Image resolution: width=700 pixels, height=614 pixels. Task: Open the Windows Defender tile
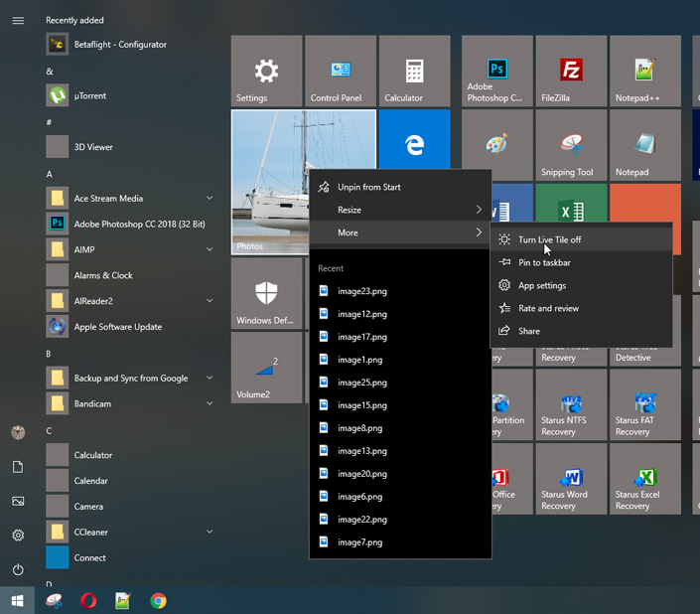click(266, 293)
